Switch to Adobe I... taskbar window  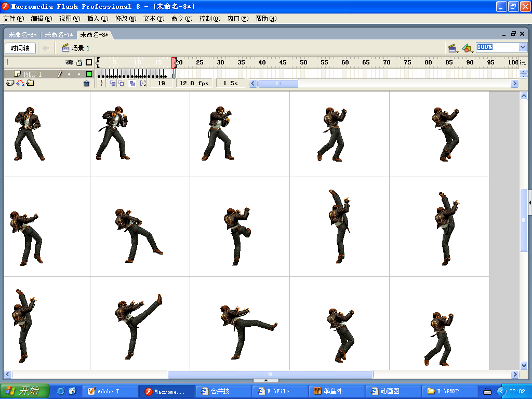pyautogui.click(x=111, y=392)
